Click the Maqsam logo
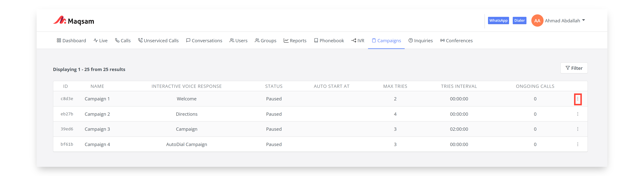 pos(74,21)
